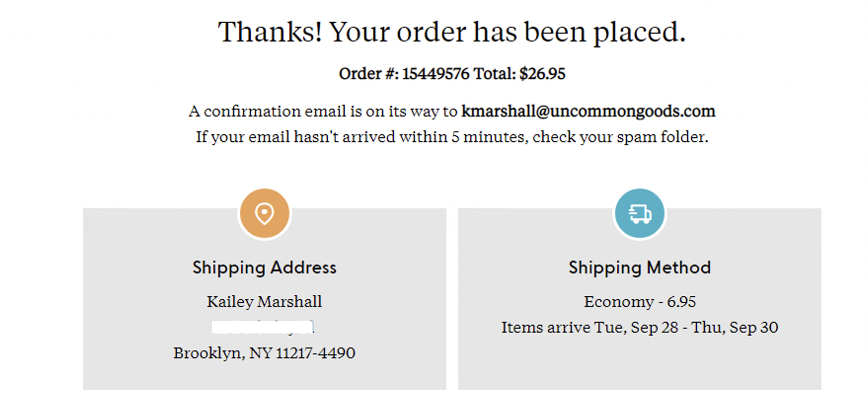Viewport: 868px width, 394px height.
Task: Click the Thanks! Your order has been placed heading
Action: coord(452,32)
